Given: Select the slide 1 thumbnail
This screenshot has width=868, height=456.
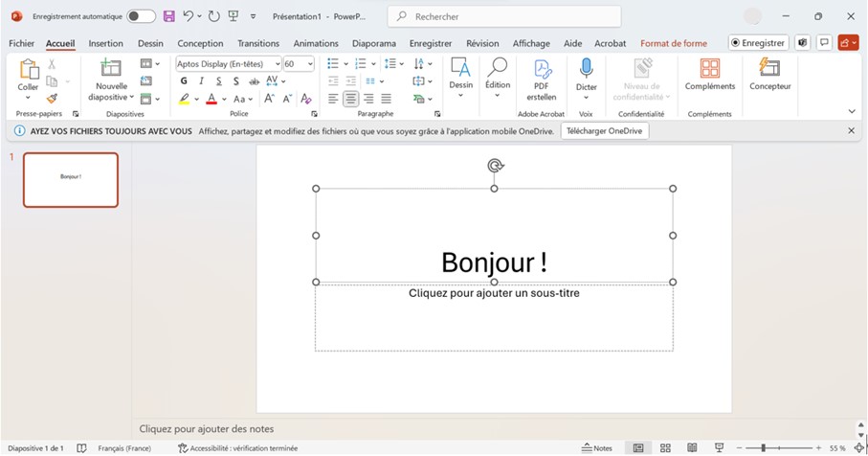Looking at the screenshot, I should (x=71, y=179).
